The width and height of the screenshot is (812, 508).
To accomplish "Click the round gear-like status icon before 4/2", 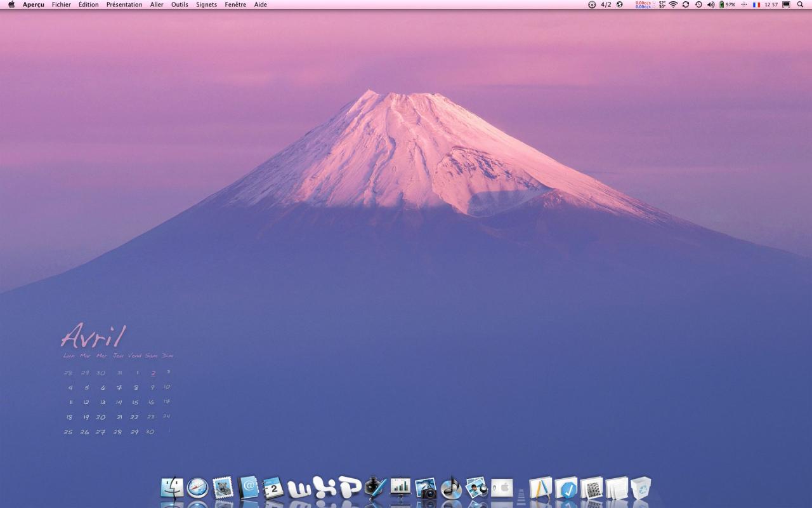I will pyautogui.click(x=592, y=4).
